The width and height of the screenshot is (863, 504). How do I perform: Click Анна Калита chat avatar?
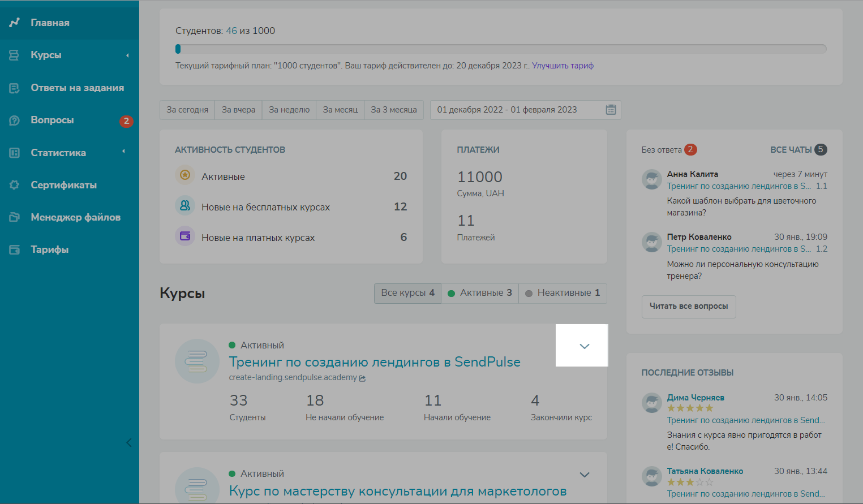[652, 179]
